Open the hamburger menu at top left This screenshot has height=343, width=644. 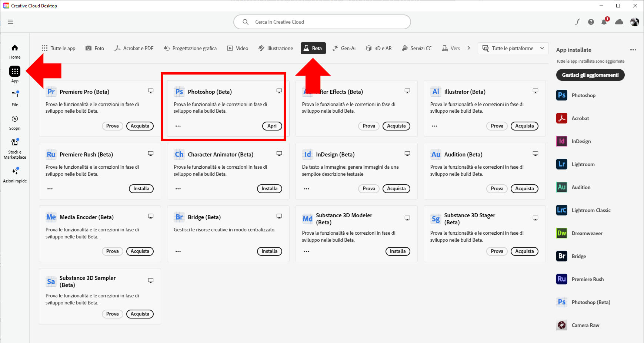point(11,22)
